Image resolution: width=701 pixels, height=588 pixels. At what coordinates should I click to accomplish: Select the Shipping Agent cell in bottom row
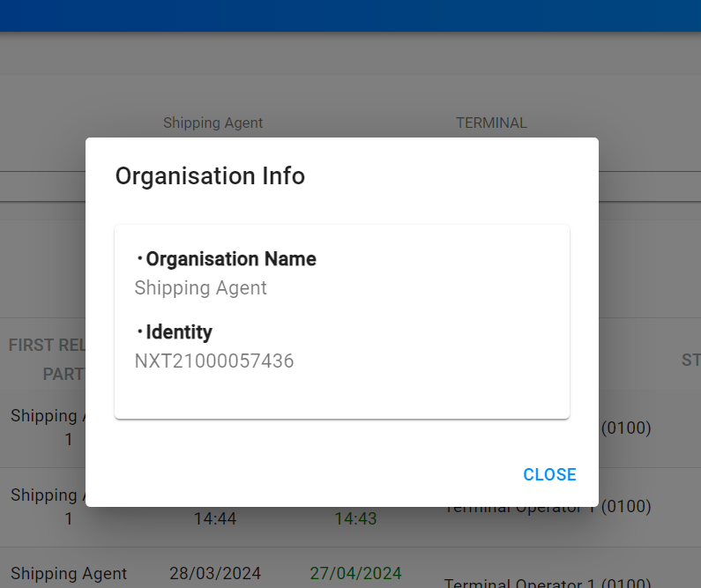69,574
